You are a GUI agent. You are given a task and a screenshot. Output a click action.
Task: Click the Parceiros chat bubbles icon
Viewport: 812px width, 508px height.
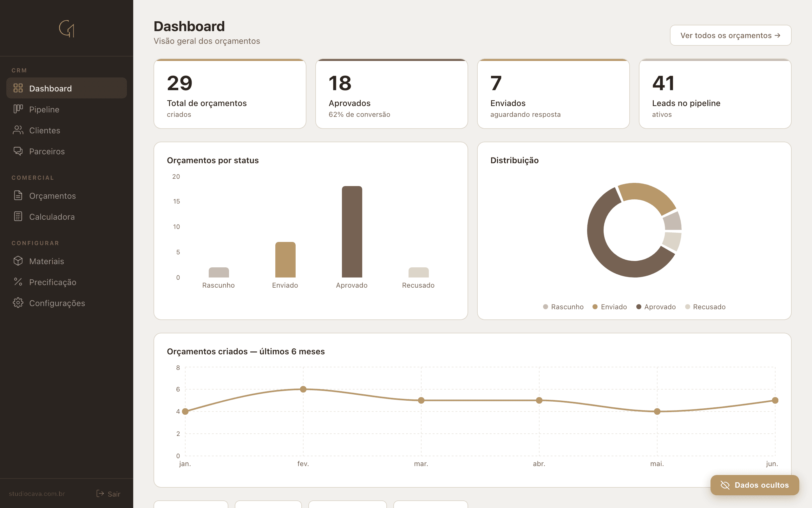(x=18, y=151)
